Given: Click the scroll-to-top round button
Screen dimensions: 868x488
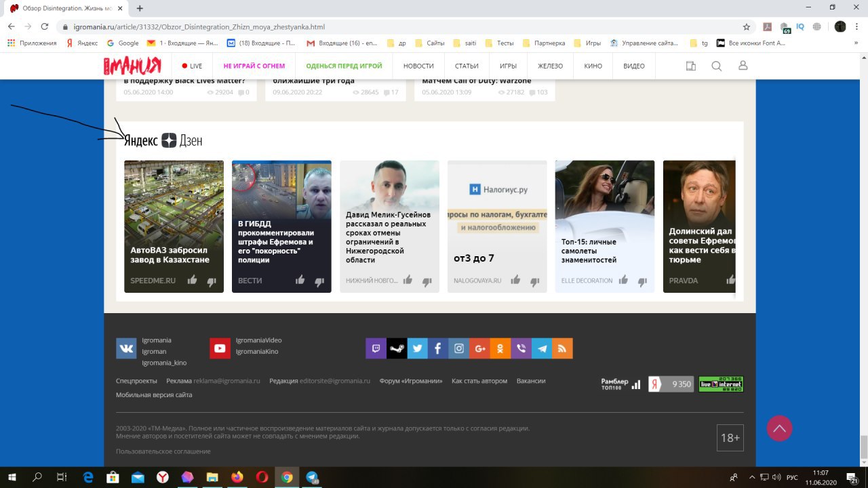Looking at the screenshot, I should (x=779, y=428).
